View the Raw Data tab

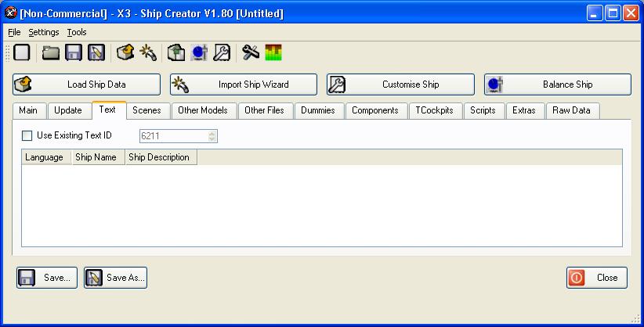point(572,110)
